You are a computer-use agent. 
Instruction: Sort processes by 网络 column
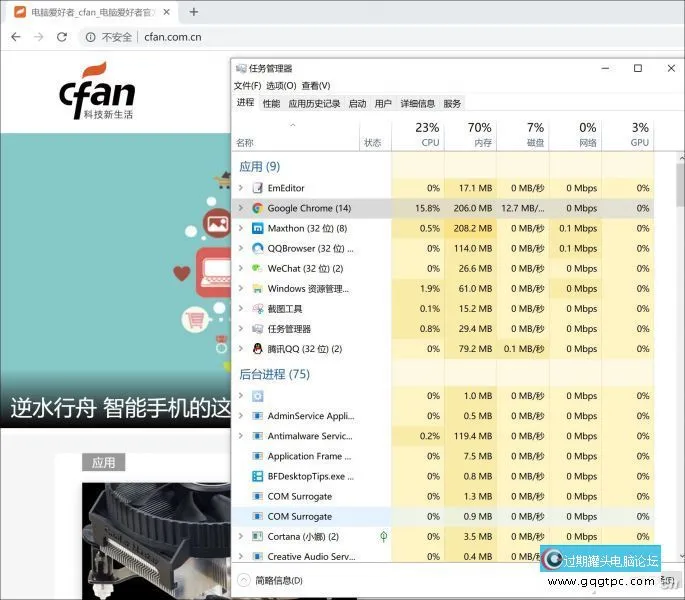[575, 135]
